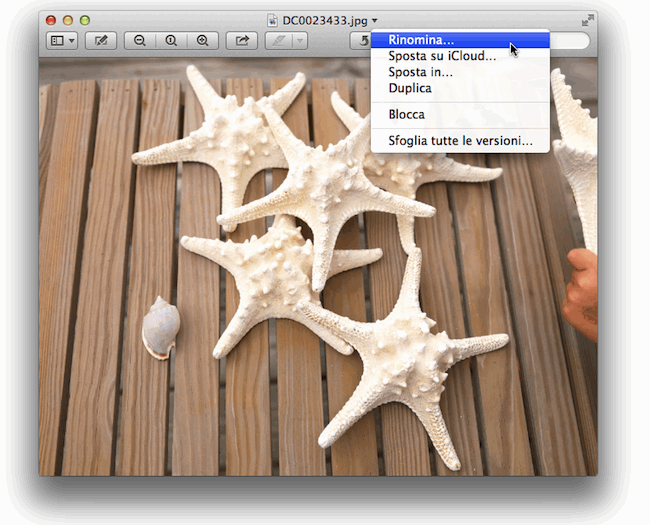The image size is (650, 525).
Task: Open the sidebar view mode dropdown
Action: tap(62, 41)
